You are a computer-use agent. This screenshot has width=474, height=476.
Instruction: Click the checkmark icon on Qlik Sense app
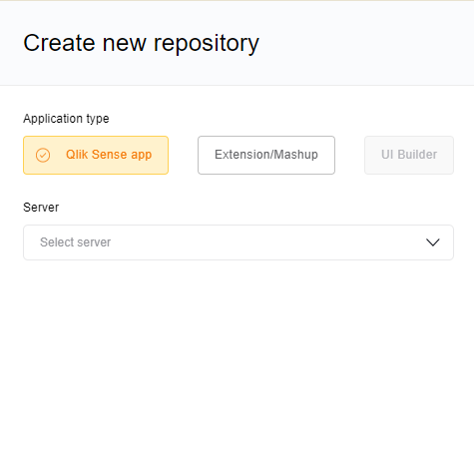[43, 155]
